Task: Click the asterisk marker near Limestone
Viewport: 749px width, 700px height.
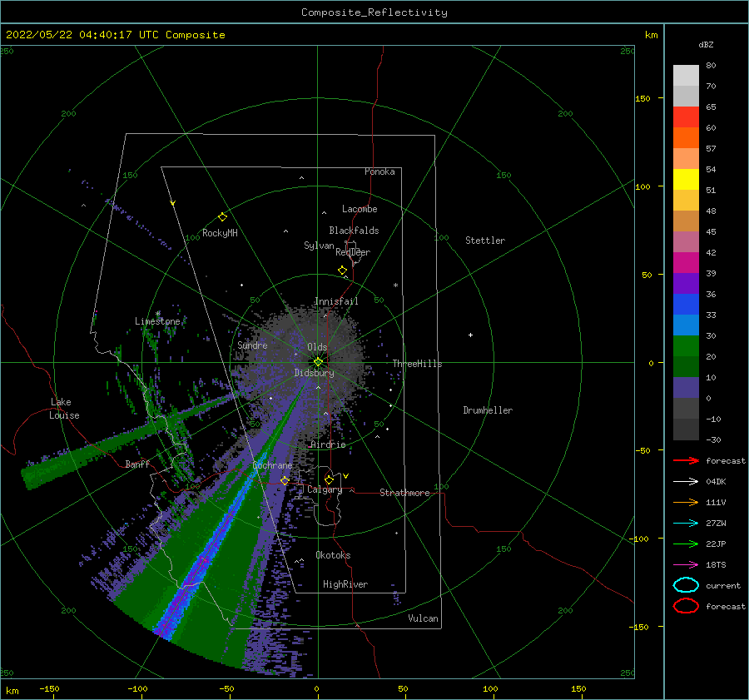Action: [158, 314]
